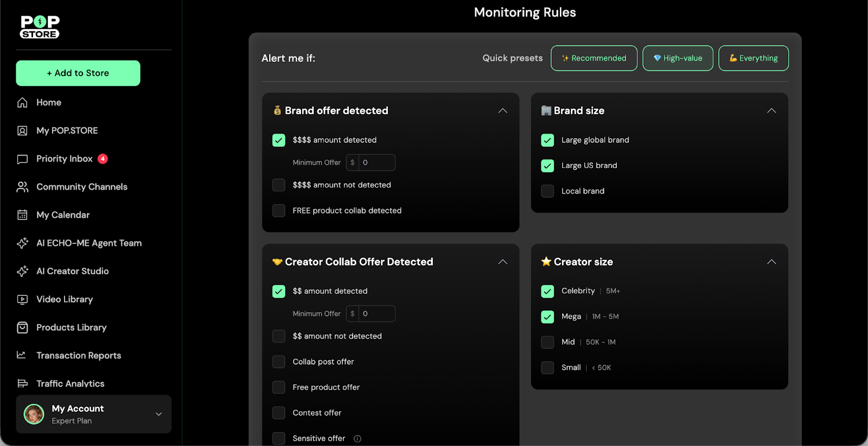Click the Add to Store button
This screenshot has height=446, width=868.
click(x=78, y=73)
